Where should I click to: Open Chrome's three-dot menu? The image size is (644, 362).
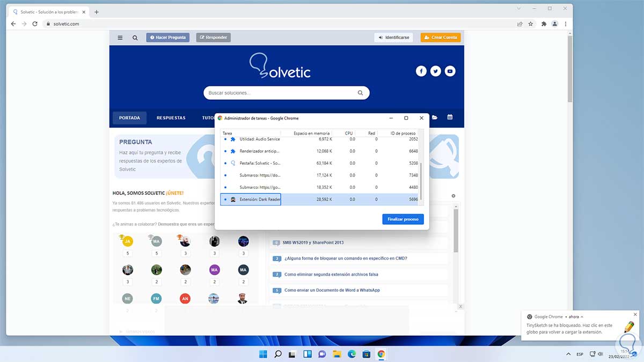coord(566,24)
